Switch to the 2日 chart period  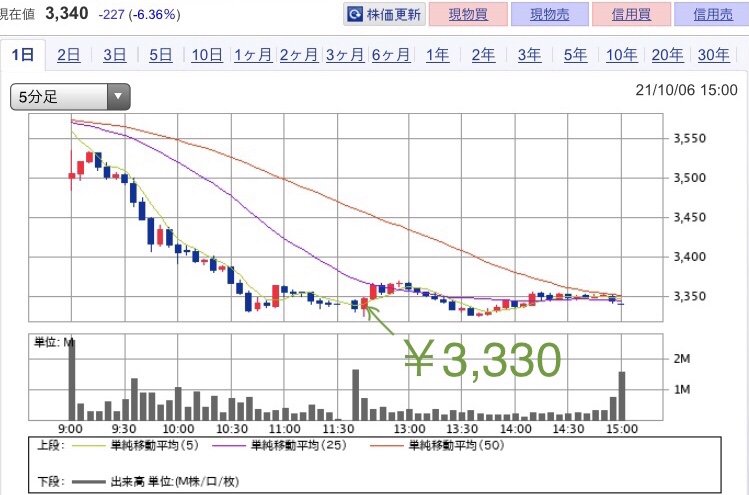tap(68, 55)
